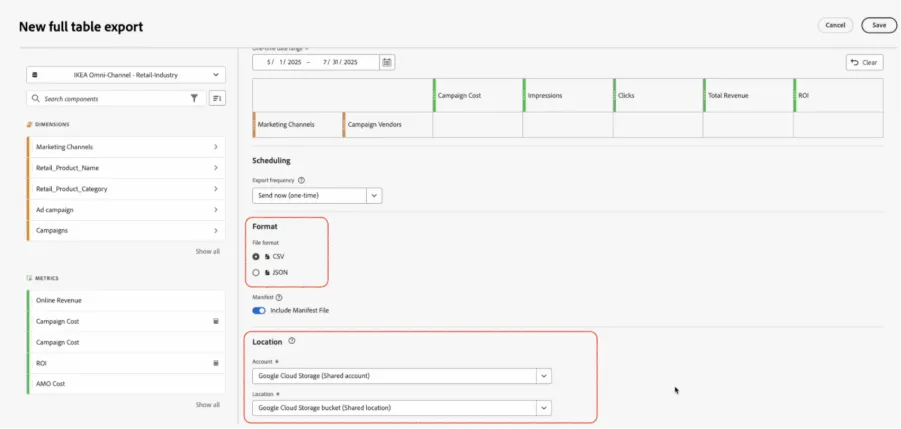901x429 pixels.
Task: Expand the Marketing Channels dimension chevron
Action: pos(216,147)
